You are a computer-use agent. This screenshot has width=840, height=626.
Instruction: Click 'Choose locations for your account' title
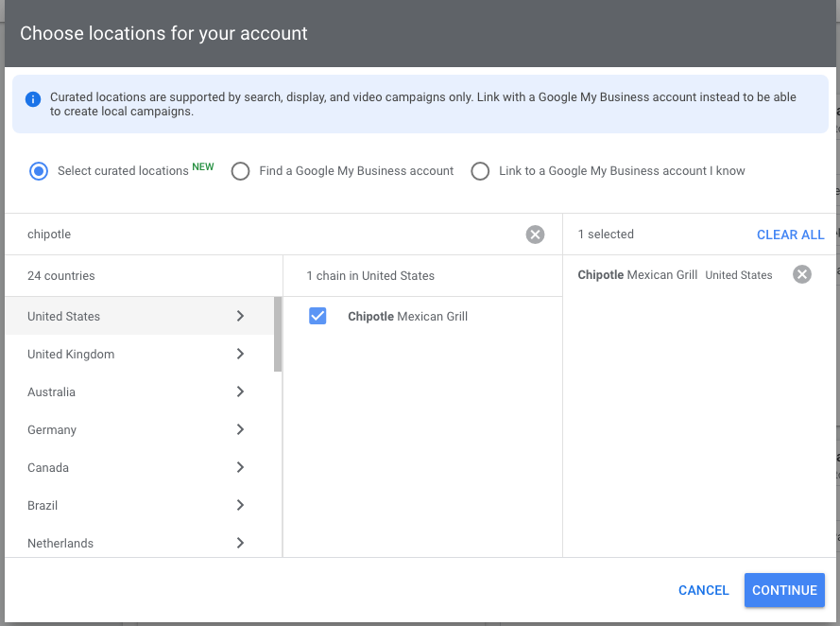(x=163, y=33)
